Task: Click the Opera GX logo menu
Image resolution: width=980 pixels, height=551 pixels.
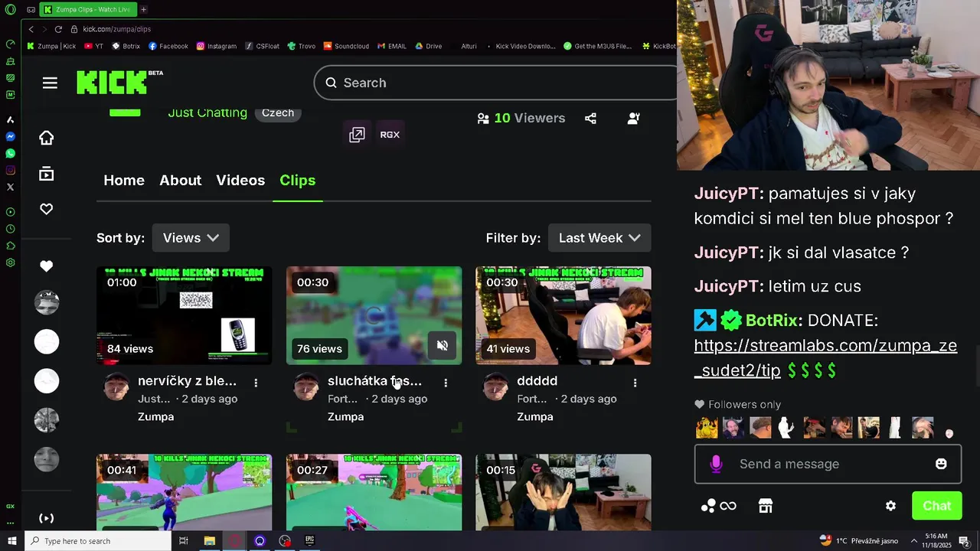Action: click(x=10, y=10)
